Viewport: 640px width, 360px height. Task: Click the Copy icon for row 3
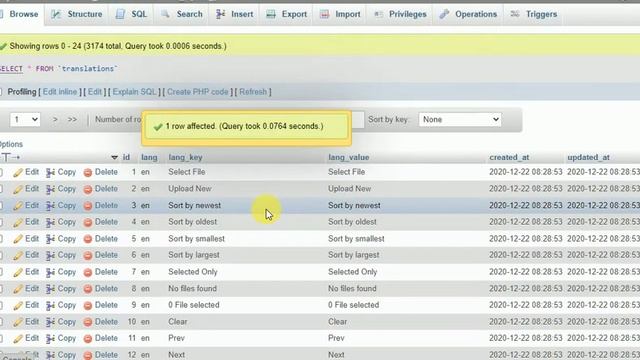point(50,206)
